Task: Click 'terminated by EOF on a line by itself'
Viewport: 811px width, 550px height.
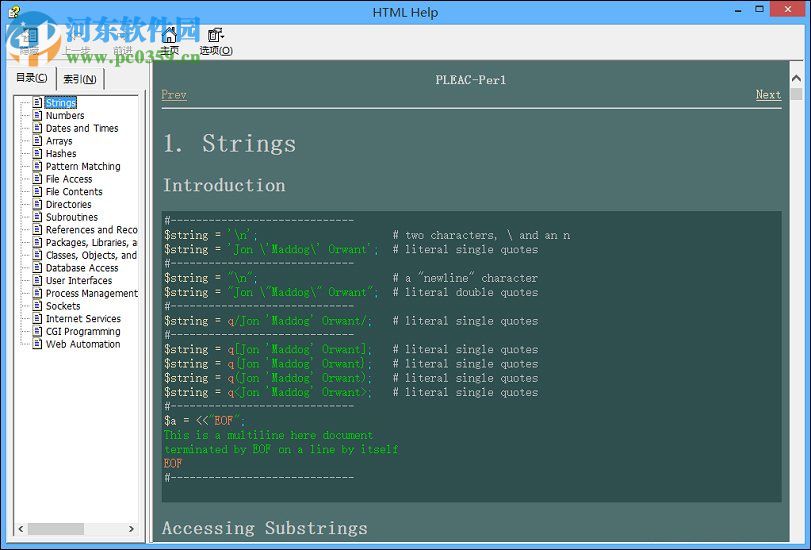Action: (x=281, y=449)
